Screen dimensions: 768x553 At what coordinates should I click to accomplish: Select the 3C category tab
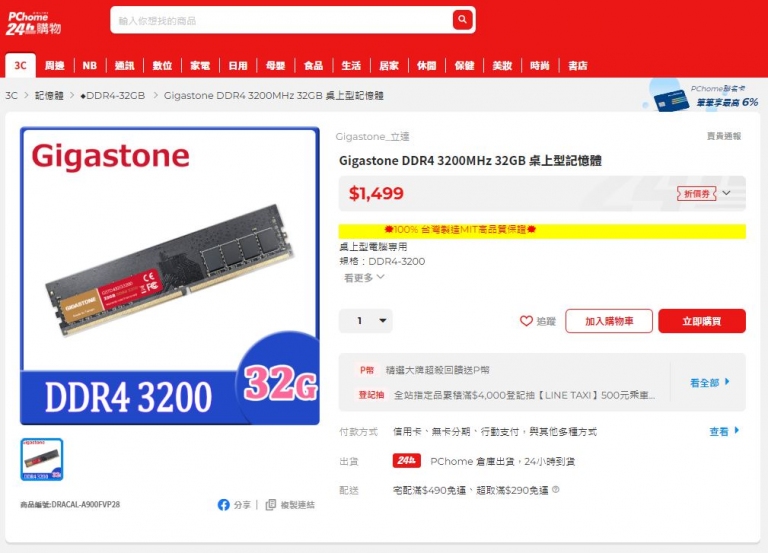(x=21, y=66)
